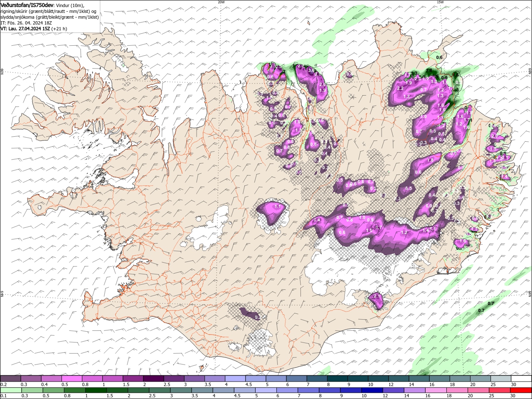Select upper legend swatch between 0.5 and 0.8
Image resolution: width=532 pixels, height=399 pixels.
[x=71, y=379]
